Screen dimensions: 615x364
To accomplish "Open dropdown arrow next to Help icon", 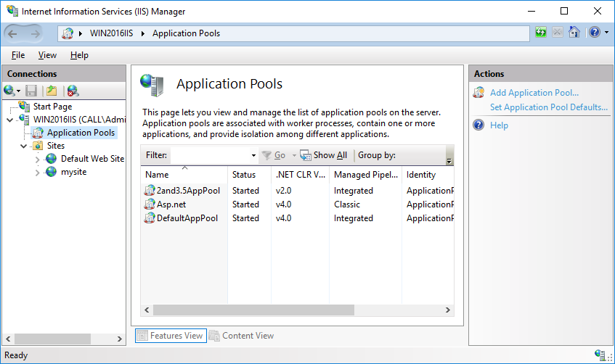I will click(x=606, y=32).
